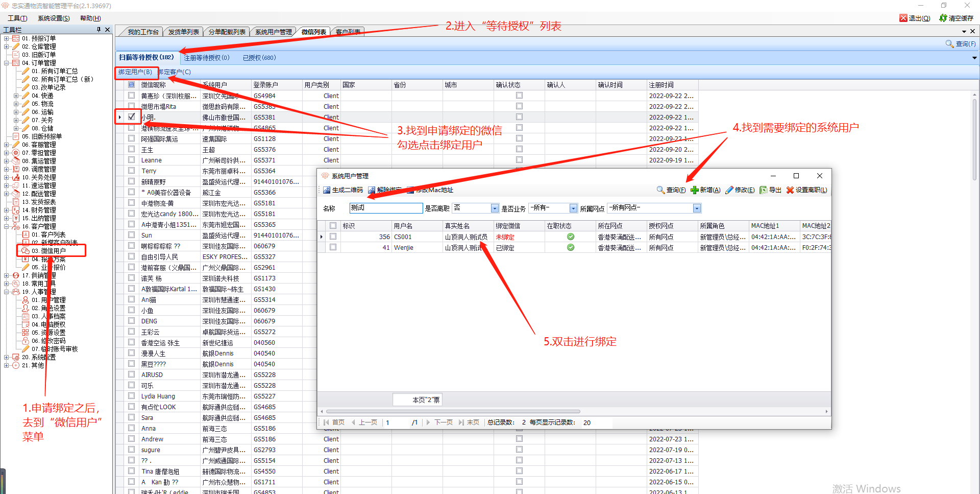Click the 设置离职 red X icon
The image size is (980, 494).
point(790,190)
